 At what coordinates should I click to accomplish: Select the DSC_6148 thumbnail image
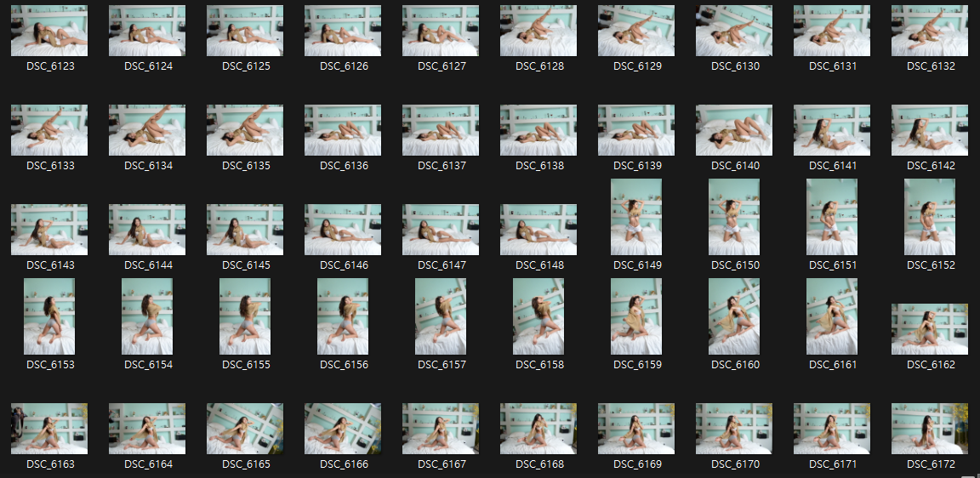click(x=538, y=230)
